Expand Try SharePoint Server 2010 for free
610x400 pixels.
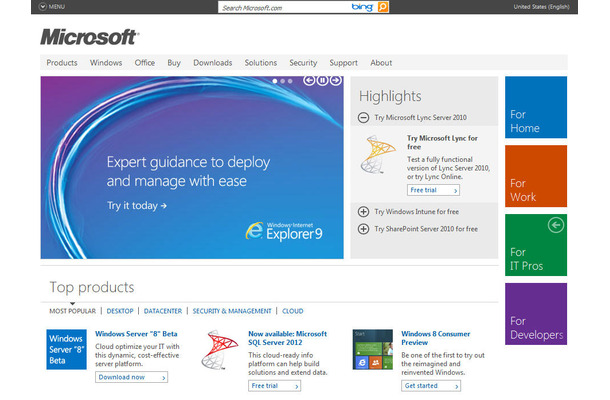tap(363, 229)
